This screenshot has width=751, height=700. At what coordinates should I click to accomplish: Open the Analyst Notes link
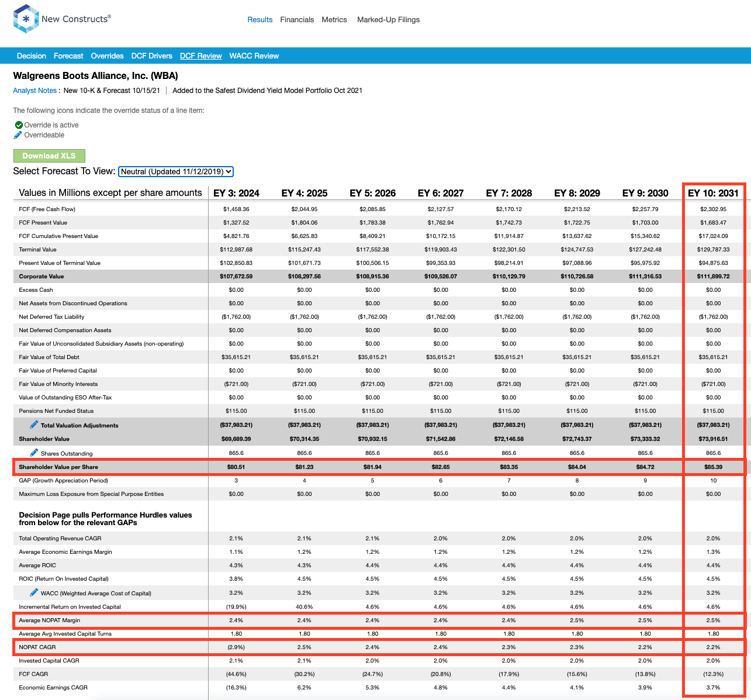[35, 91]
